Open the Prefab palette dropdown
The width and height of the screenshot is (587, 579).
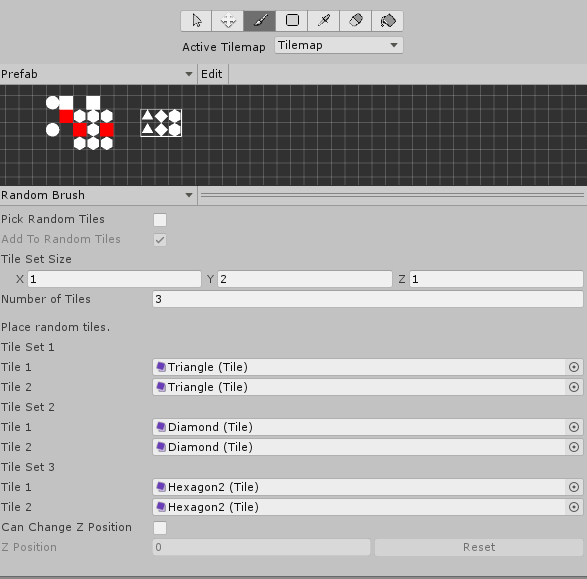tap(97, 74)
